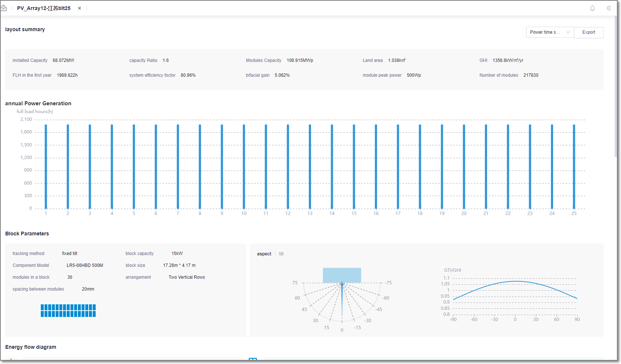
Task: Click the module block layout thumbnail
Action: [68, 311]
